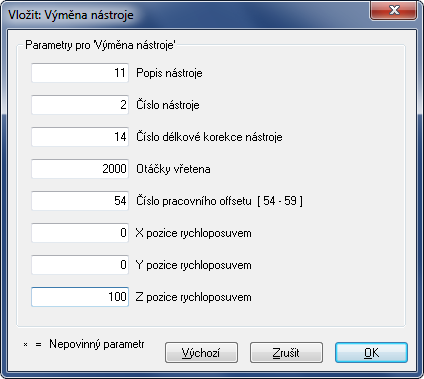This screenshot has height=379, width=424.
Task: Click the 'Parametry pro Výměna nástroje' group title
Action: tap(100, 45)
